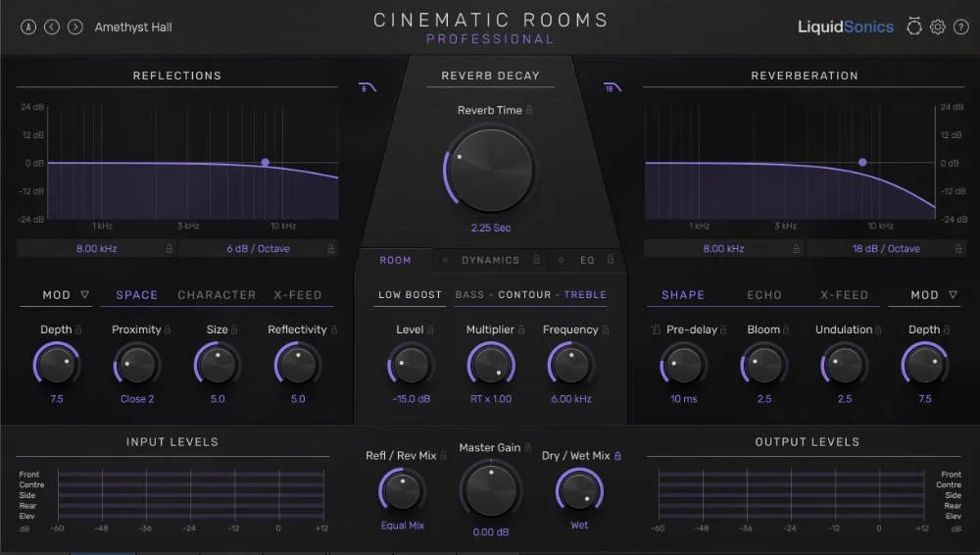Switch to the SHAPE tab

(683, 295)
